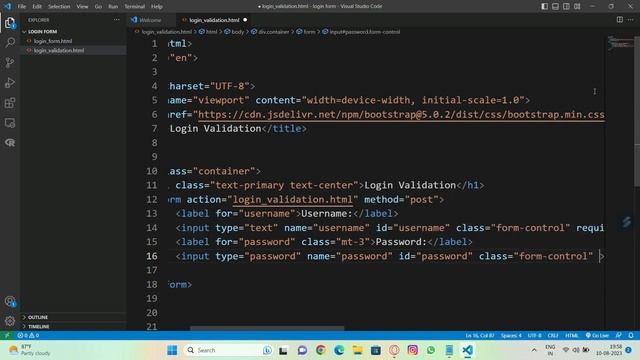Click the input#password.form-control breadcrumb item

click(x=364, y=32)
